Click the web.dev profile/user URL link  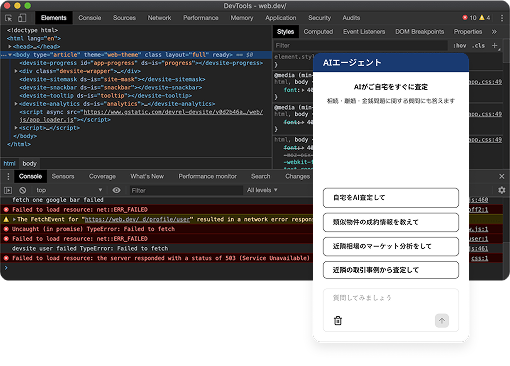pyautogui.click(x=137, y=219)
